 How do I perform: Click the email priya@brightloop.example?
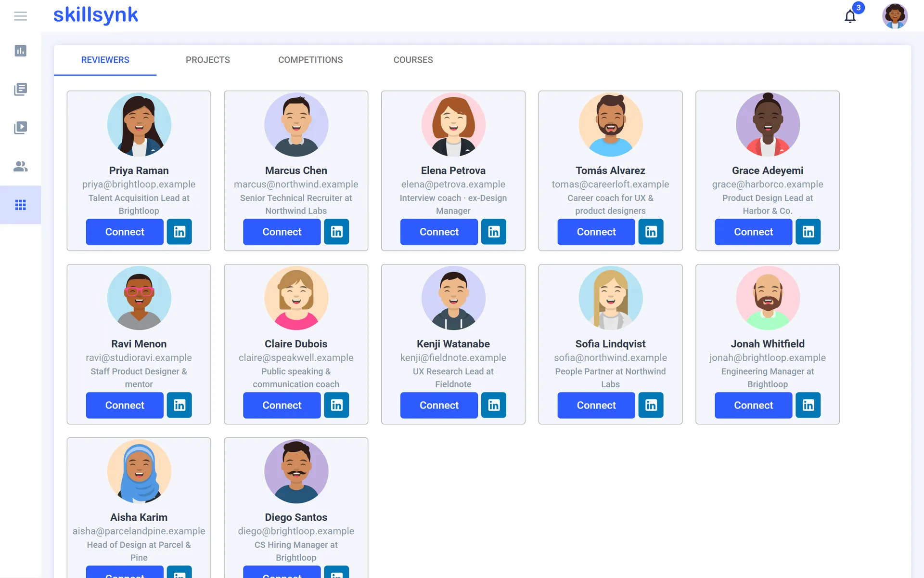139,184
